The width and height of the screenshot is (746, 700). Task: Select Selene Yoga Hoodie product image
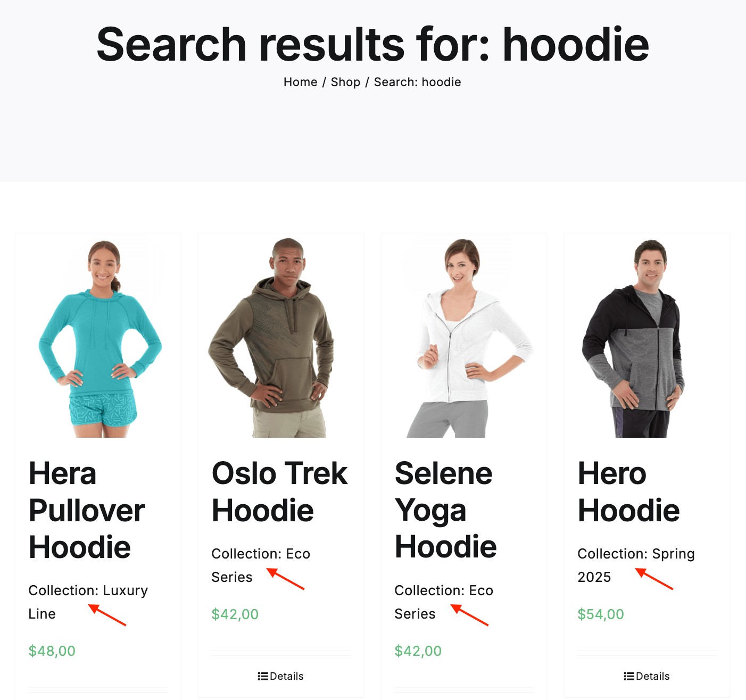point(464,338)
